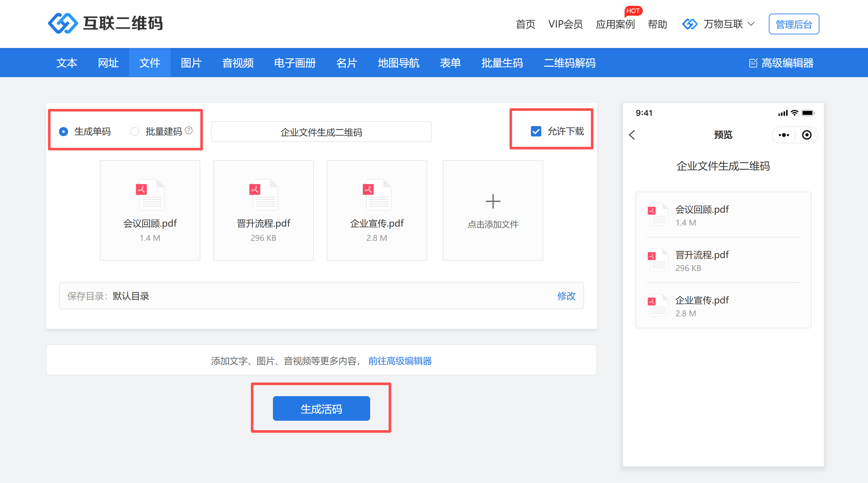Uncheck the 允许下载 checkbox
This screenshot has width=868, height=483.
[x=536, y=131]
